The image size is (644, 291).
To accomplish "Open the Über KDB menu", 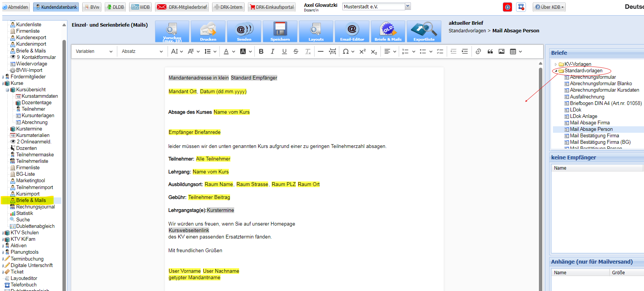I will coord(549,7).
